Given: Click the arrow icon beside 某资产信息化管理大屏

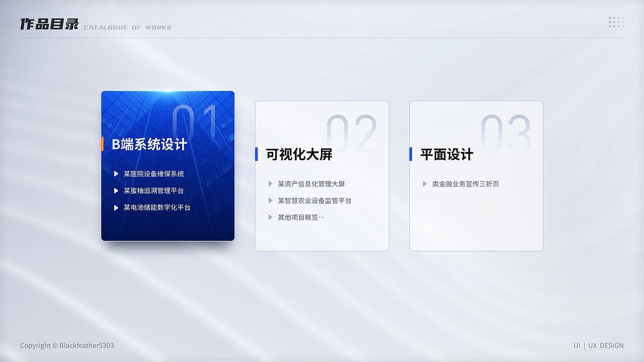Looking at the screenshot, I should click(271, 184).
